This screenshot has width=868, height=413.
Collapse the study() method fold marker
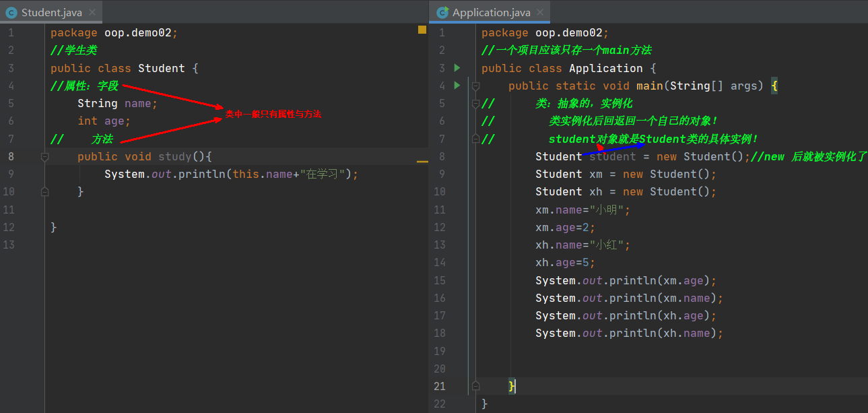(x=45, y=156)
